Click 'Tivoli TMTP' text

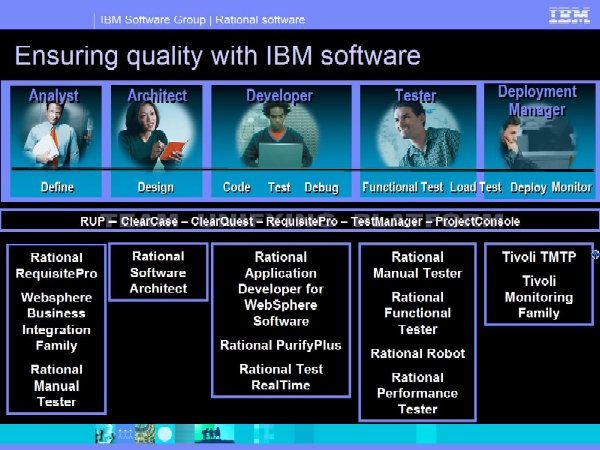pyautogui.click(x=539, y=257)
